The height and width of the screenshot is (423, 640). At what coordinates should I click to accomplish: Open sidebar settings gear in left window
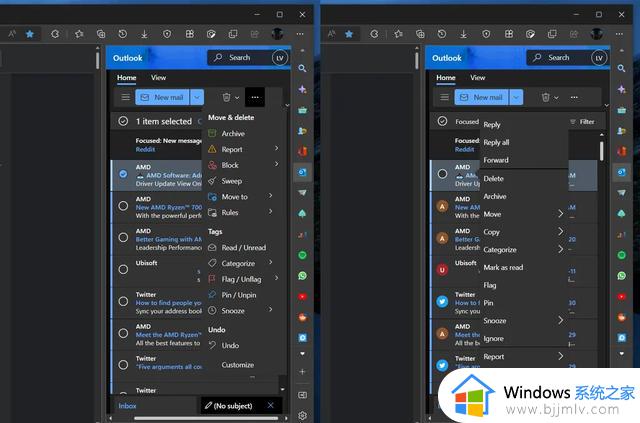[x=302, y=416]
